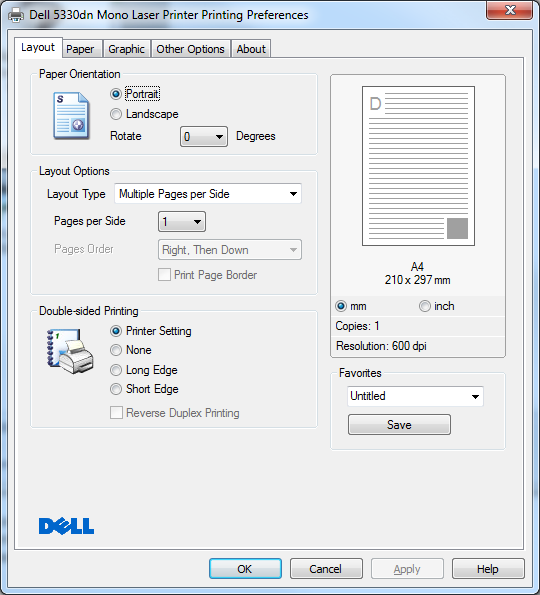Tick Reverse Duplex Printing checkbox
The width and height of the screenshot is (540, 595).
(116, 413)
